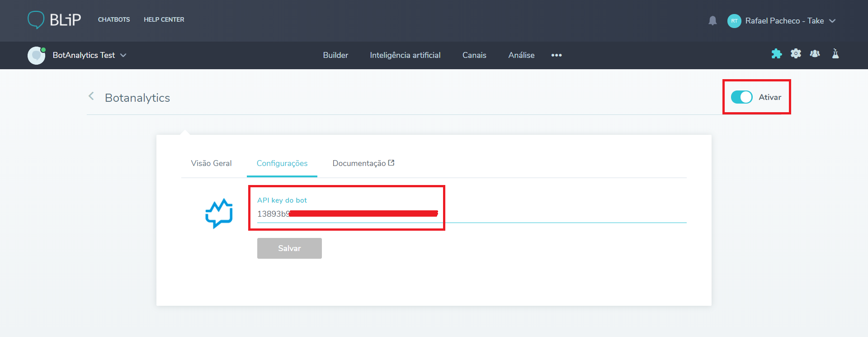This screenshot has height=337, width=868.
Task: Open the Chatbots menu
Action: point(114,19)
